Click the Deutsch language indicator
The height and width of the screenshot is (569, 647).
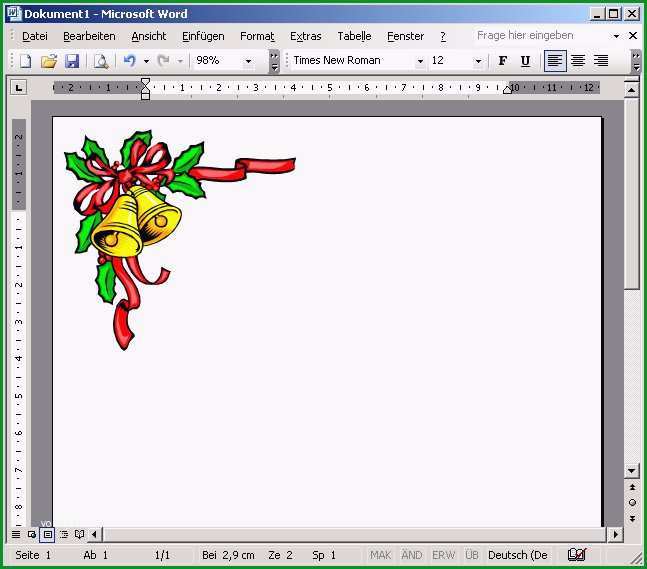click(x=518, y=555)
